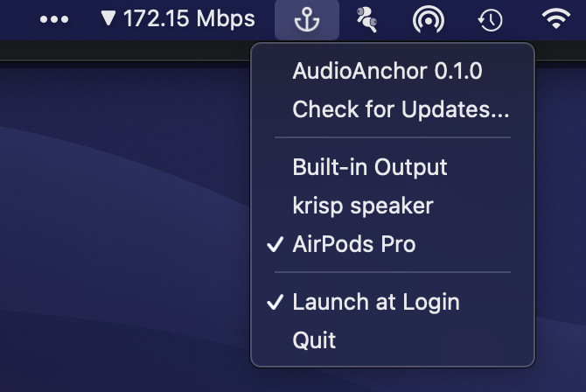Open the AirPods menu bar icon
Viewport: 586px width, 392px height.
pos(367,19)
